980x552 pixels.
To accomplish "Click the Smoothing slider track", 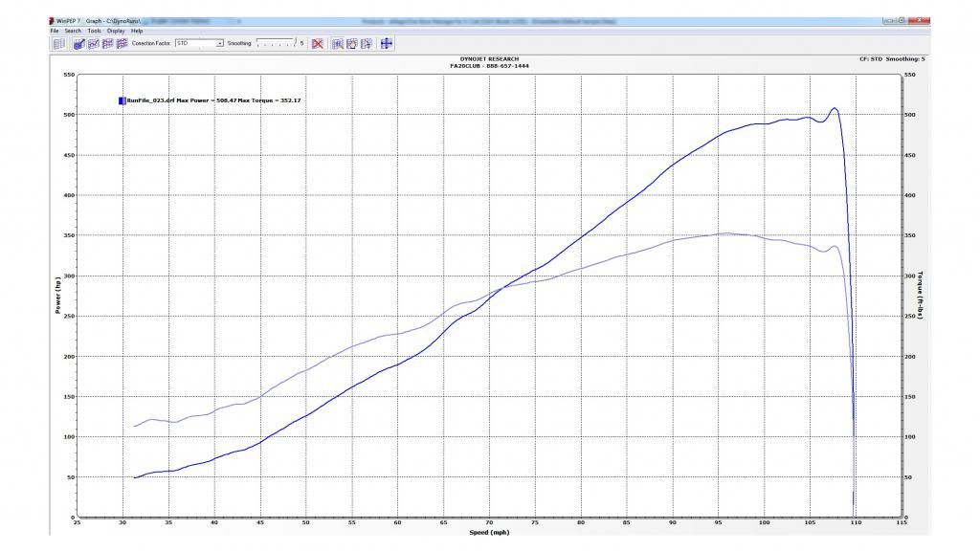I will [x=277, y=43].
